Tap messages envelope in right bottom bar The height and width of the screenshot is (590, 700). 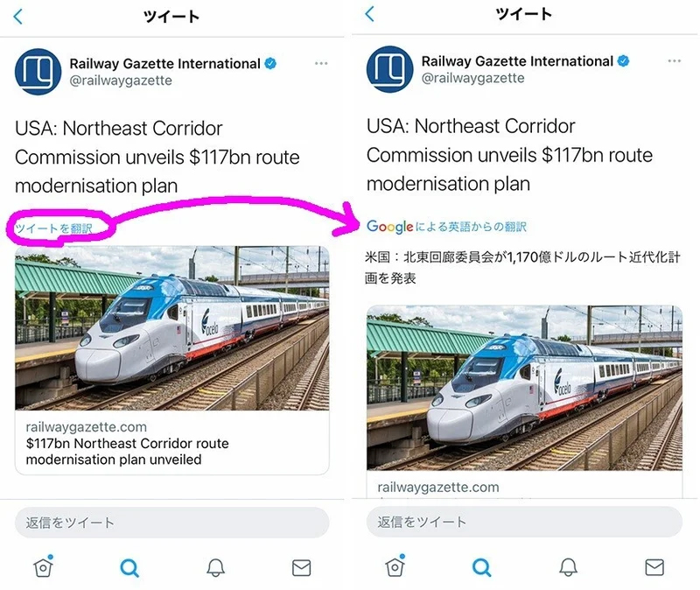pos(654,568)
